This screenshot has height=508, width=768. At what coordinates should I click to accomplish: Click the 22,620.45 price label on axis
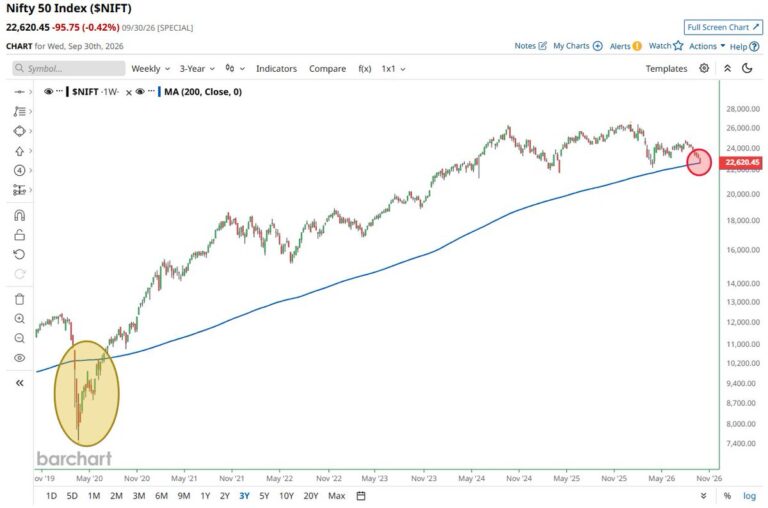point(740,162)
